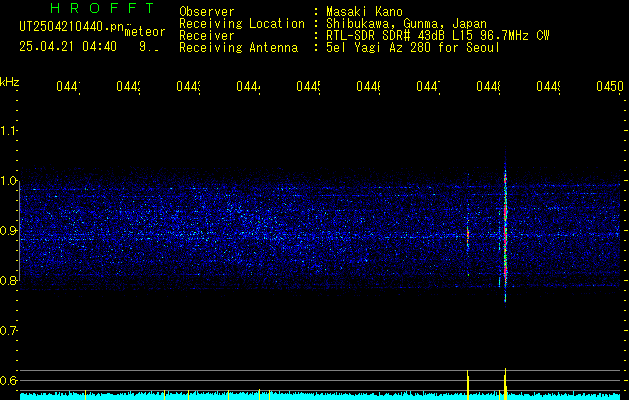Image resolution: width=629 pixels, height=400 pixels.
Task: Click the word meteor under the file name
Action: coord(145,32)
